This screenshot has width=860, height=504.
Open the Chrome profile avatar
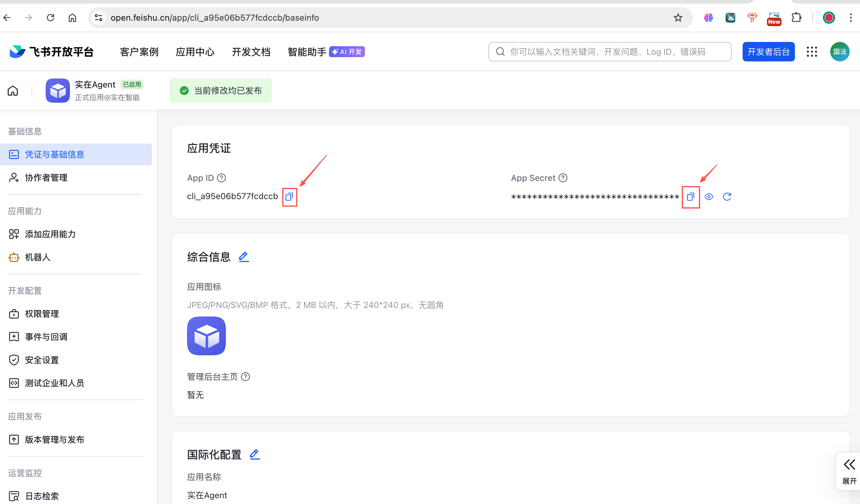pos(829,17)
